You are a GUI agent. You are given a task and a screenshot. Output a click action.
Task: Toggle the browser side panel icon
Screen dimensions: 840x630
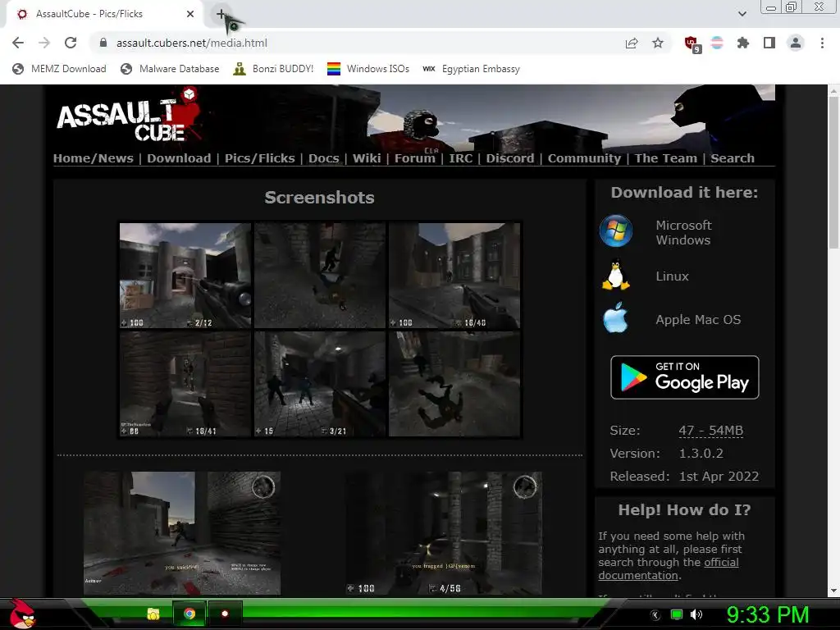[x=769, y=43]
